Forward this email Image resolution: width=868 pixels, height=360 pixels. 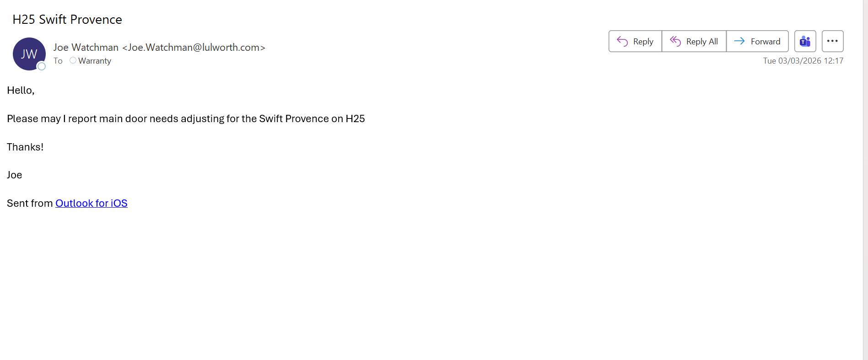pos(757,42)
